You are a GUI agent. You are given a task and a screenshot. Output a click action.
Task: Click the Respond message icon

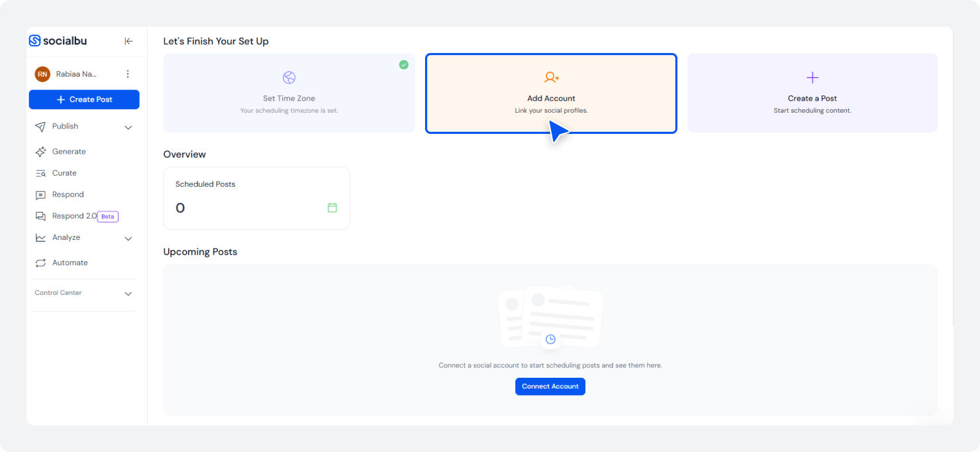40,195
